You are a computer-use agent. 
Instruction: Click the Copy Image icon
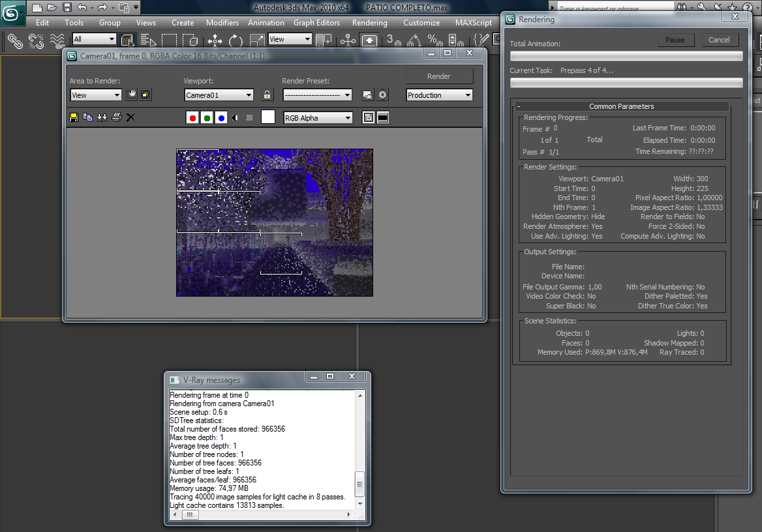pyautogui.click(x=87, y=117)
